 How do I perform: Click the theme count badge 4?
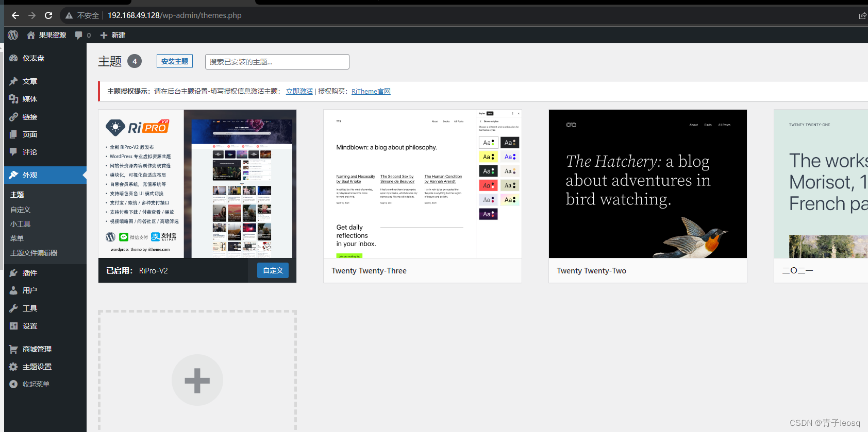pos(135,61)
